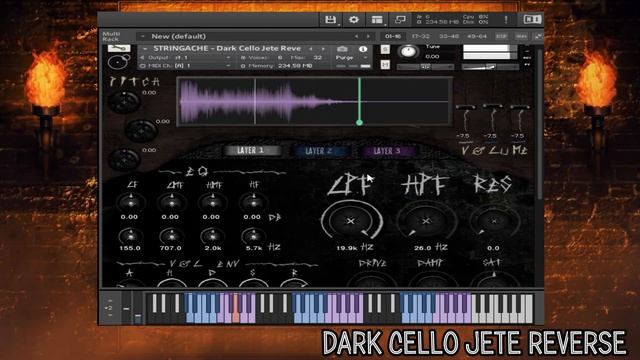Click the LMF gain EQ knob

(x=172, y=202)
